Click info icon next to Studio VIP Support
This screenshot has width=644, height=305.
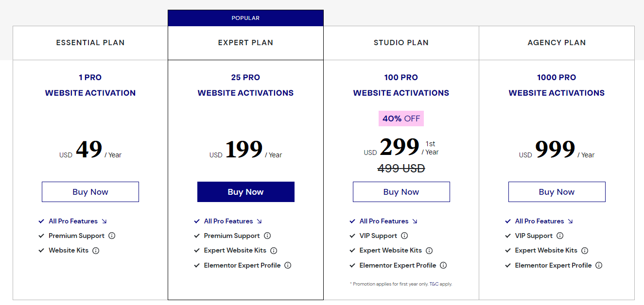tap(404, 236)
